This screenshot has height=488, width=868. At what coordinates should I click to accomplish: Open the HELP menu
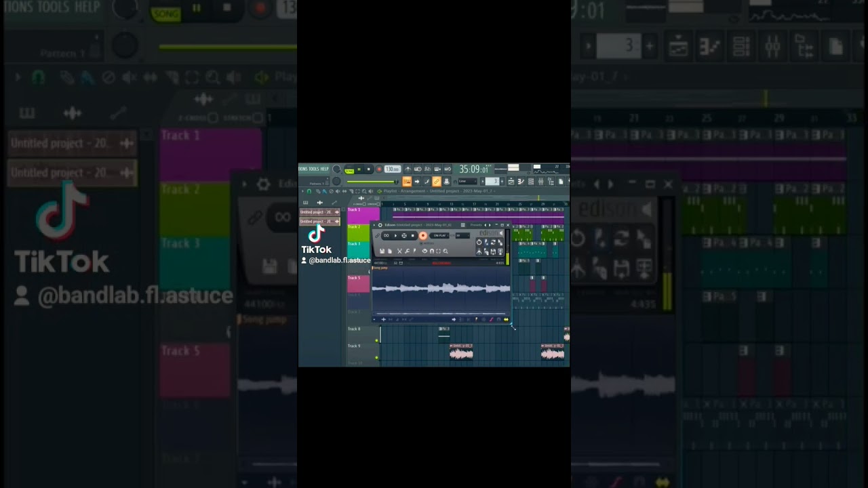coord(324,169)
